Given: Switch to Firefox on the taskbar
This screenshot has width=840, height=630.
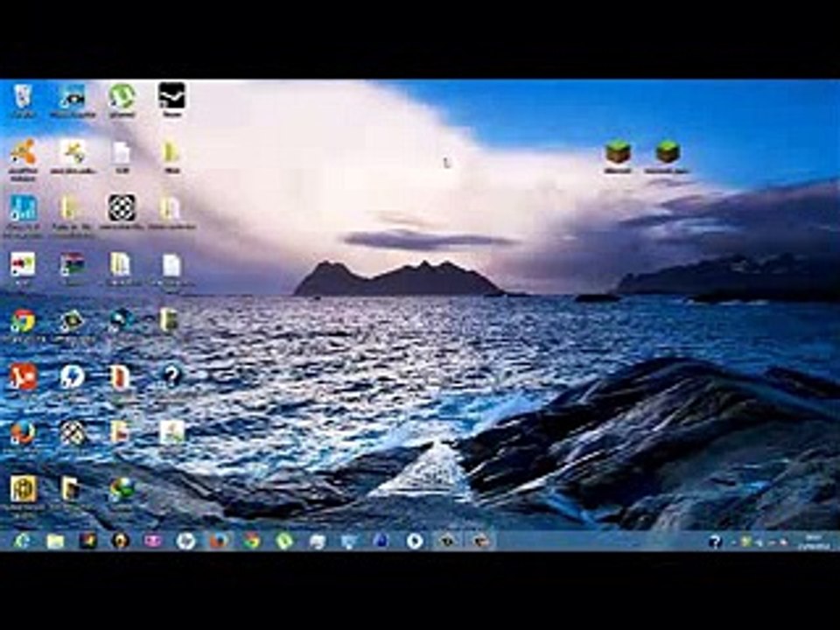Looking at the screenshot, I should (219, 541).
